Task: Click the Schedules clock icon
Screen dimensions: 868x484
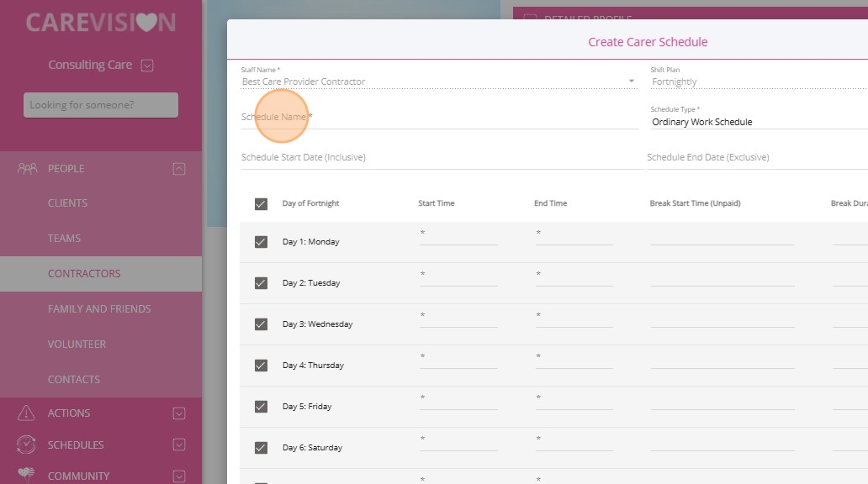Action: [26, 445]
